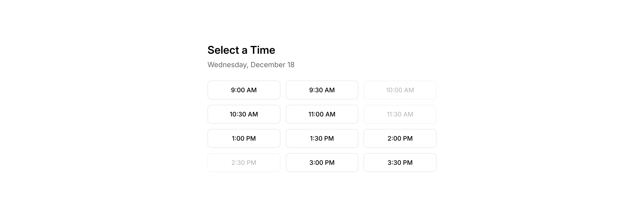Image resolution: width=644 pixels, height=215 pixels.
Task: Select the half-past-ten morning slot
Action: click(x=244, y=114)
